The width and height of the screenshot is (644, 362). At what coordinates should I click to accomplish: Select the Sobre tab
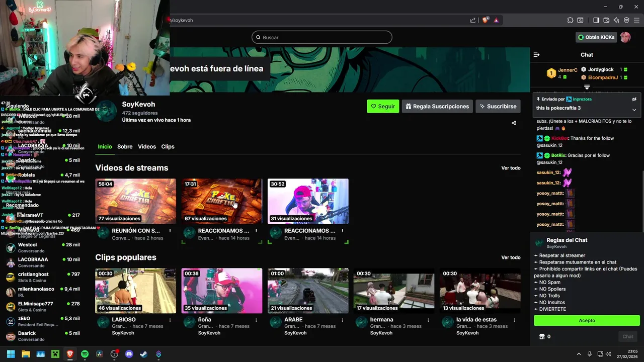(x=125, y=147)
